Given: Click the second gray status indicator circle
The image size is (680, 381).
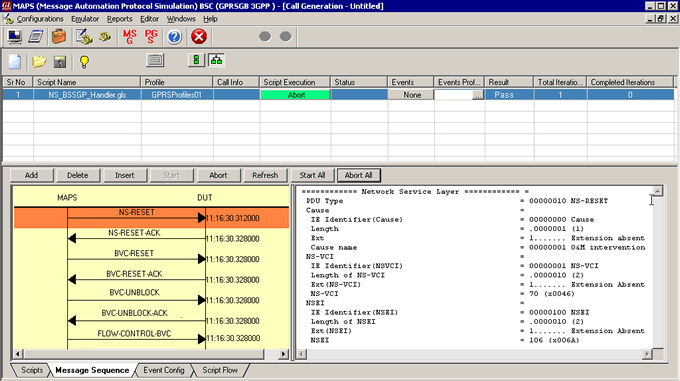Looking at the screenshot, I should point(285,36).
